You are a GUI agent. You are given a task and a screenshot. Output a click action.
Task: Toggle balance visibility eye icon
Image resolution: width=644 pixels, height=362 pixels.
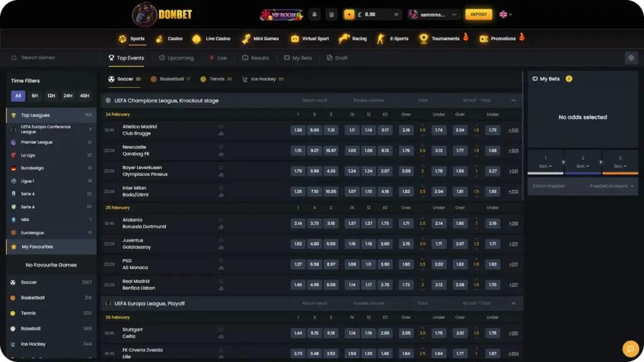click(396, 14)
